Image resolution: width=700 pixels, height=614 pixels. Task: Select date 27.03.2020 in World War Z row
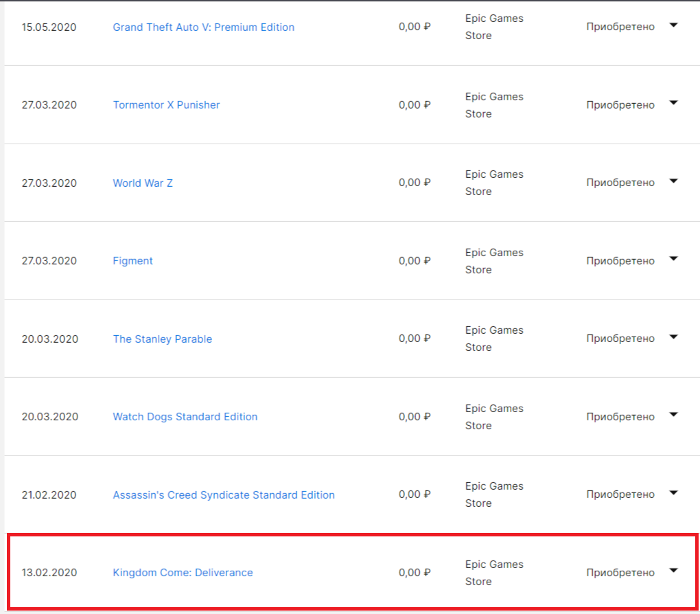[49, 183]
